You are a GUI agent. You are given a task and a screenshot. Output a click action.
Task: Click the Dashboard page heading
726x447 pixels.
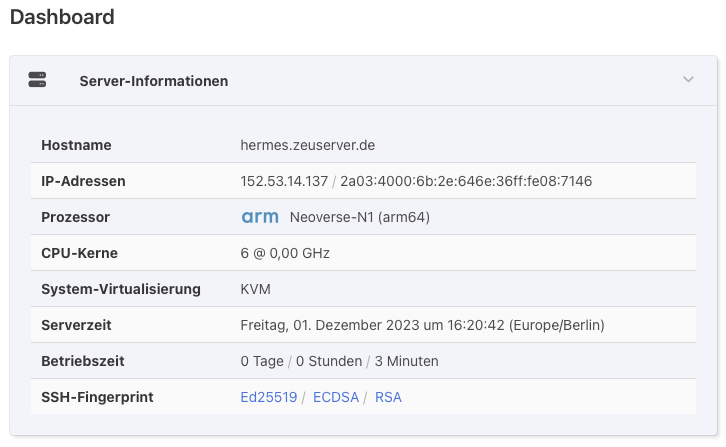pyautogui.click(x=62, y=17)
